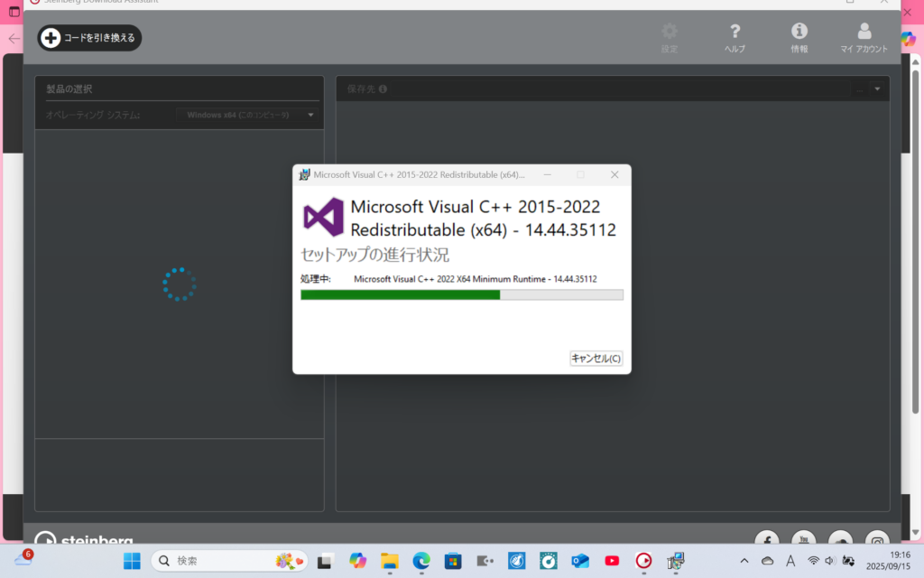Click the setup green progress bar

(461, 294)
